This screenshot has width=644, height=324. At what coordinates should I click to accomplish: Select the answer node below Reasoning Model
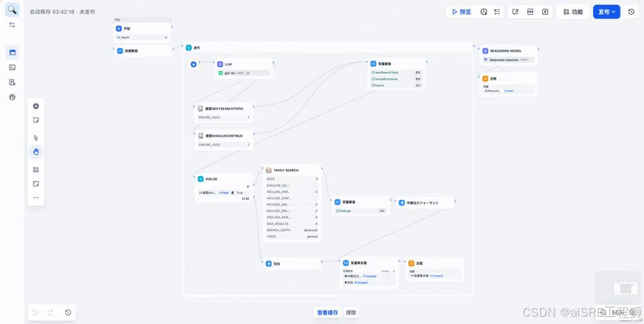point(508,85)
